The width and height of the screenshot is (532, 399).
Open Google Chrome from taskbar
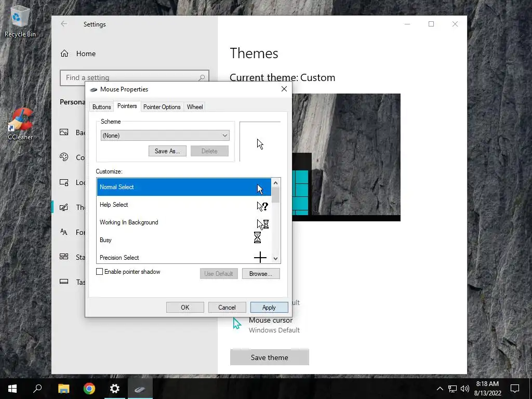pos(89,389)
